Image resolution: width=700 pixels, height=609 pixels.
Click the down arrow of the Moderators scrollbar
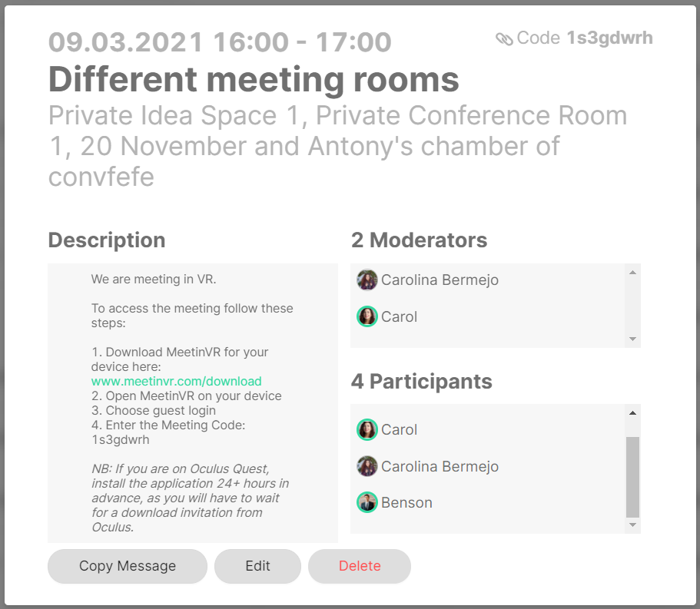[632, 339]
